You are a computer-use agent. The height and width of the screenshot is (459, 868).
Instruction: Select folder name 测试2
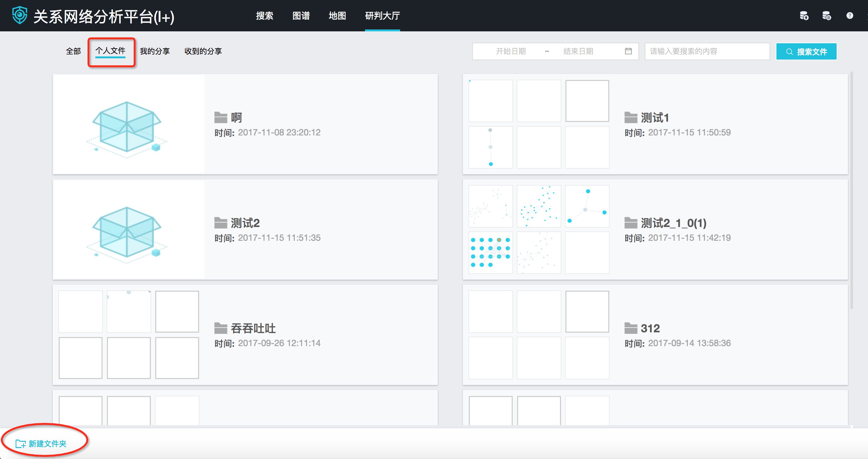pyautogui.click(x=245, y=223)
